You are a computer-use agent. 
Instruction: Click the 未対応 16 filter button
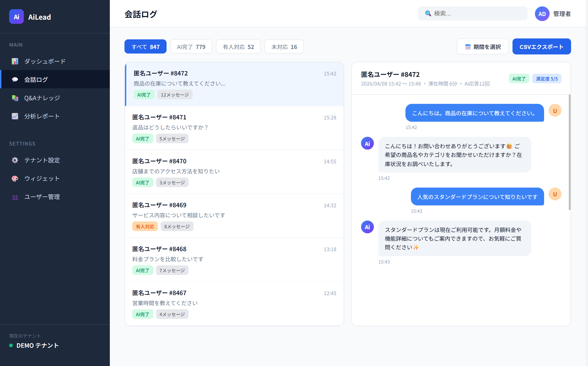click(x=284, y=46)
